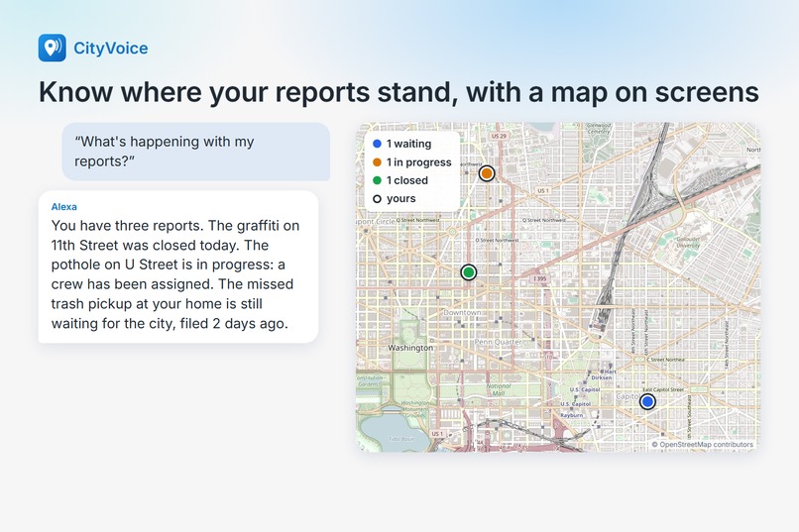Image resolution: width=799 pixels, height=532 pixels.
Task: Click the Alexa response message card
Action: (x=178, y=266)
